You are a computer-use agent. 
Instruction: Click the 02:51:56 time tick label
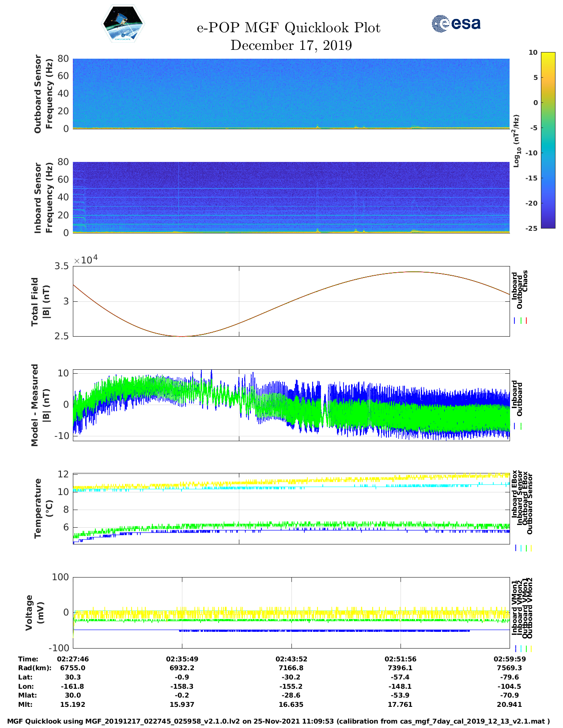tap(401, 659)
